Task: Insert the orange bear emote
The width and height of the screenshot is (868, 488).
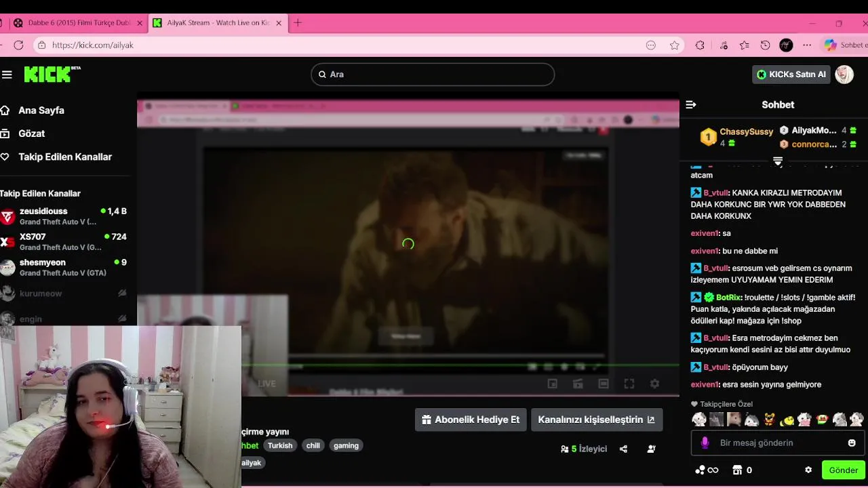Action: click(769, 420)
